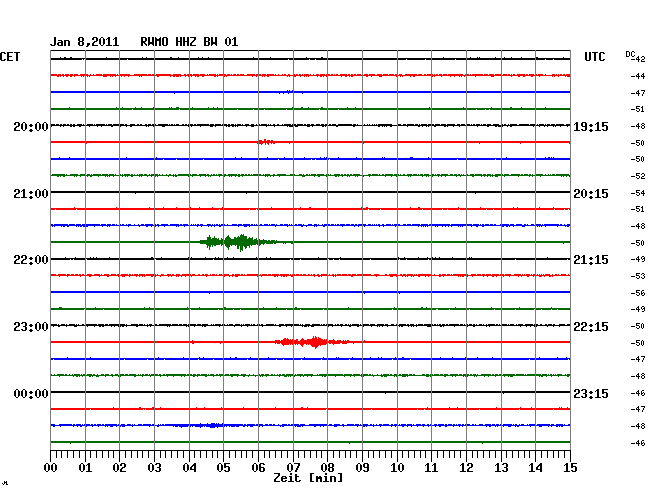
Task: Click the '06' minute axis label
Action: click(258, 467)
